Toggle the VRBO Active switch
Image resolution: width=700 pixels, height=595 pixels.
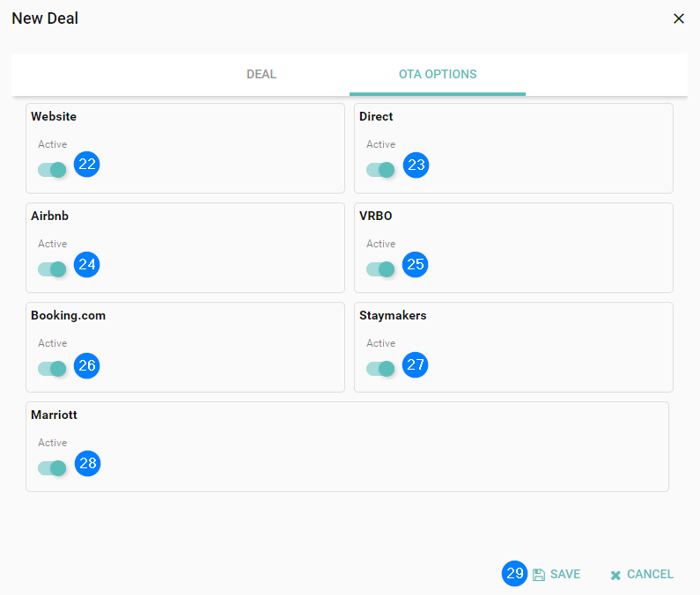[380, 269]
